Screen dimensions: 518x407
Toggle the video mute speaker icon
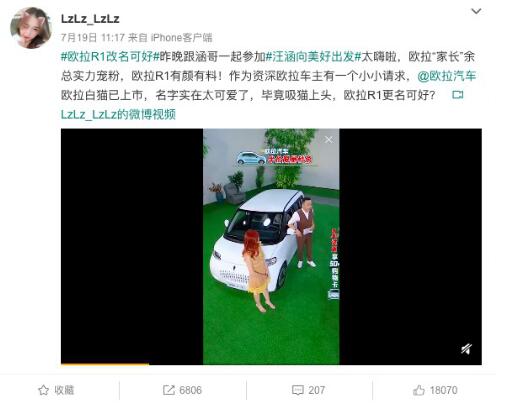(466, 349)
